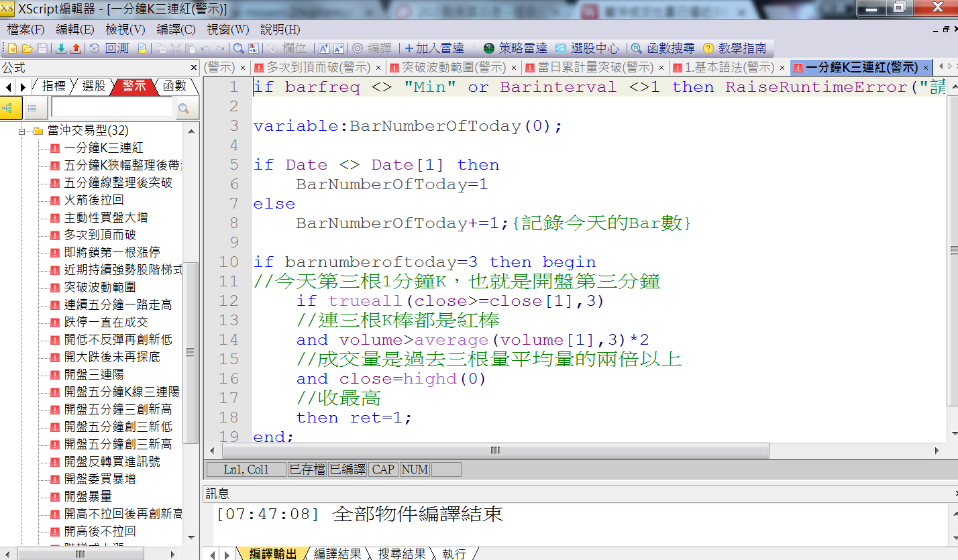The height and width of the screenshot is (560, 958).
Task: Switch to the 多次到頂而破(警示) tab
Action: (318, 67)
